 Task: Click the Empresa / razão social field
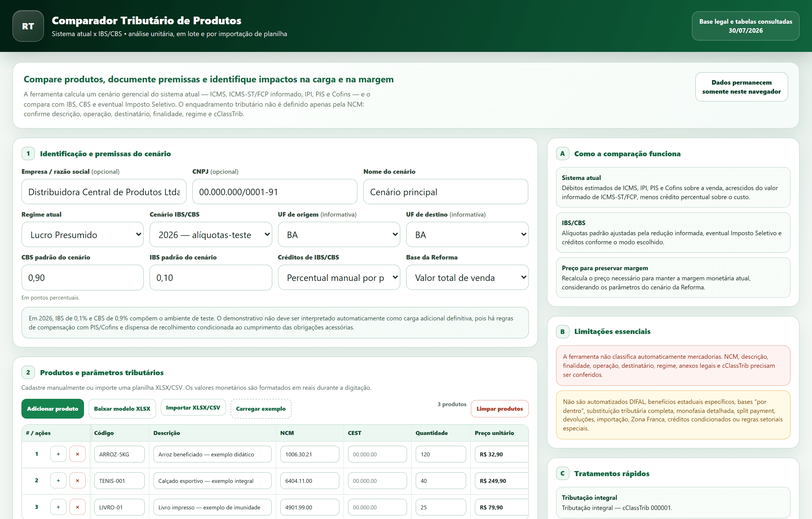pyautogui.click(x=104, y=192)
